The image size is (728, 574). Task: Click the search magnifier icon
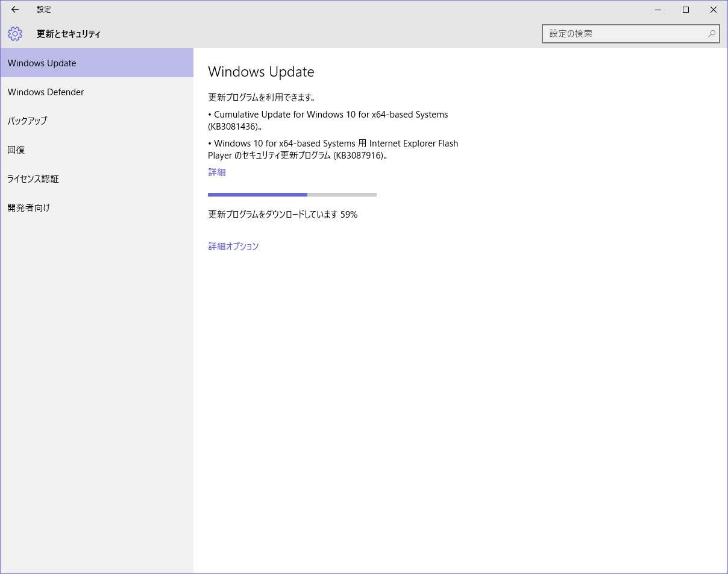(712, 34)
